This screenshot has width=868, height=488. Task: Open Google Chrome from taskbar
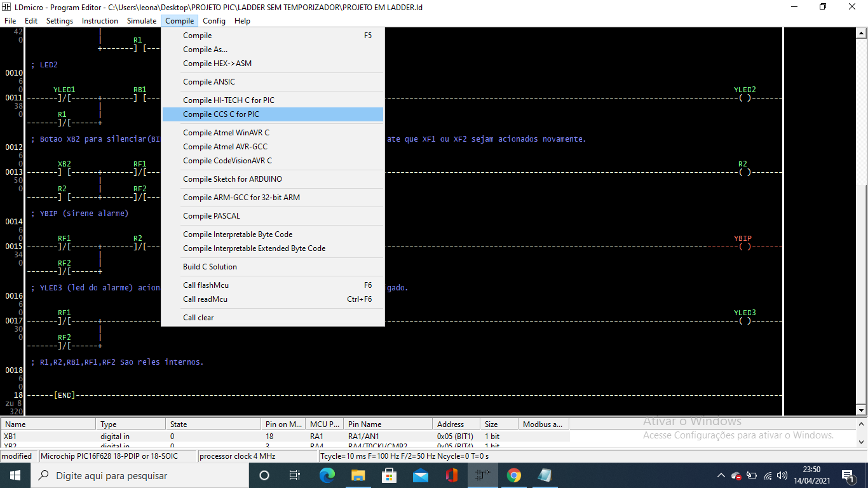[x=513, y=475]
